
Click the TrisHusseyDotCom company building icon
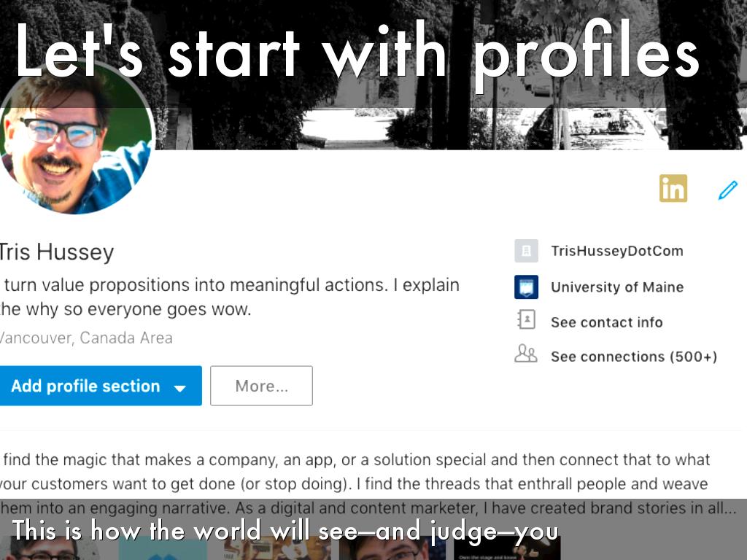click(x=526, y=251)
